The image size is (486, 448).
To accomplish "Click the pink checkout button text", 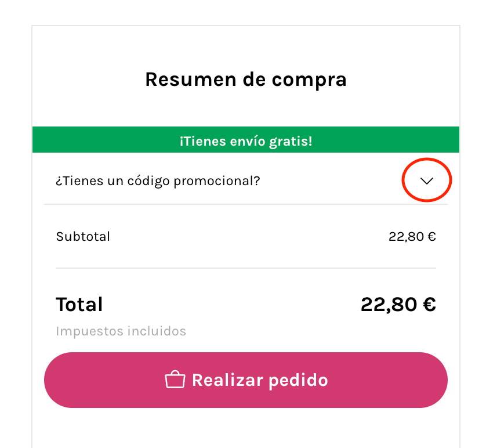I will (260, 379).
